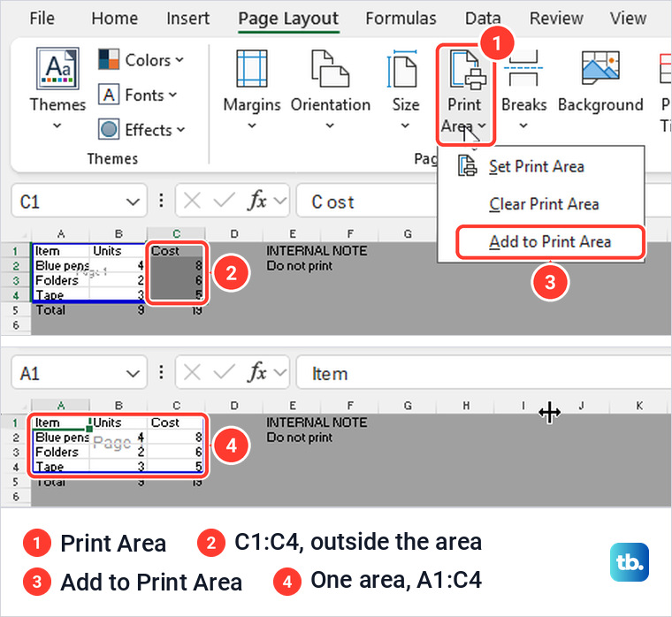Click the Margins icon
672x617 pixels.
[252, 69]
